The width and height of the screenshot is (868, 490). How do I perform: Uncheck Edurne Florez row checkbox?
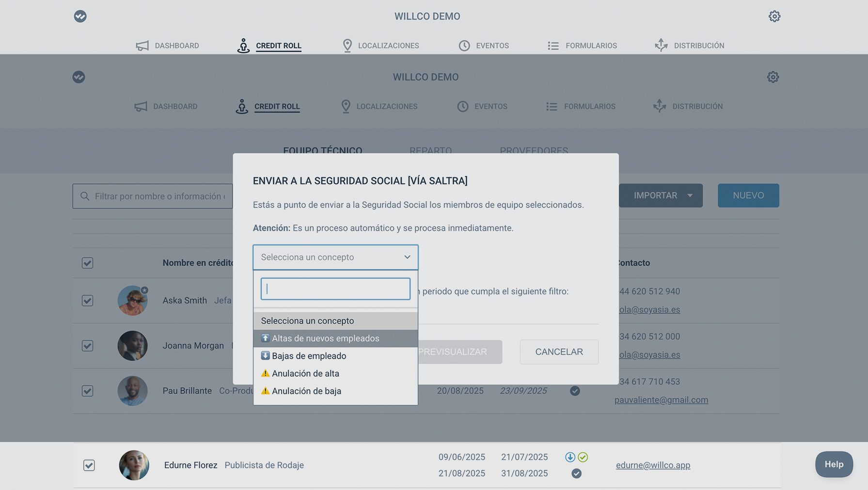(x=89, y=465)
